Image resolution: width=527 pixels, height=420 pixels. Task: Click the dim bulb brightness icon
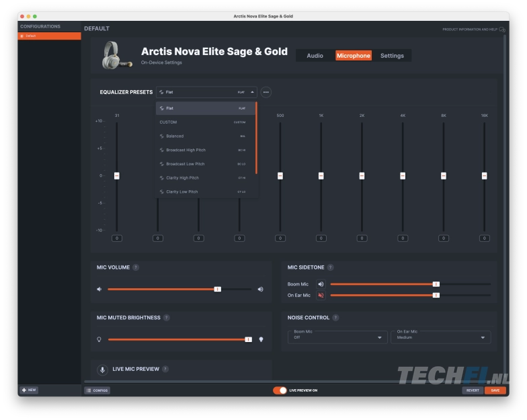coord(99,340)
